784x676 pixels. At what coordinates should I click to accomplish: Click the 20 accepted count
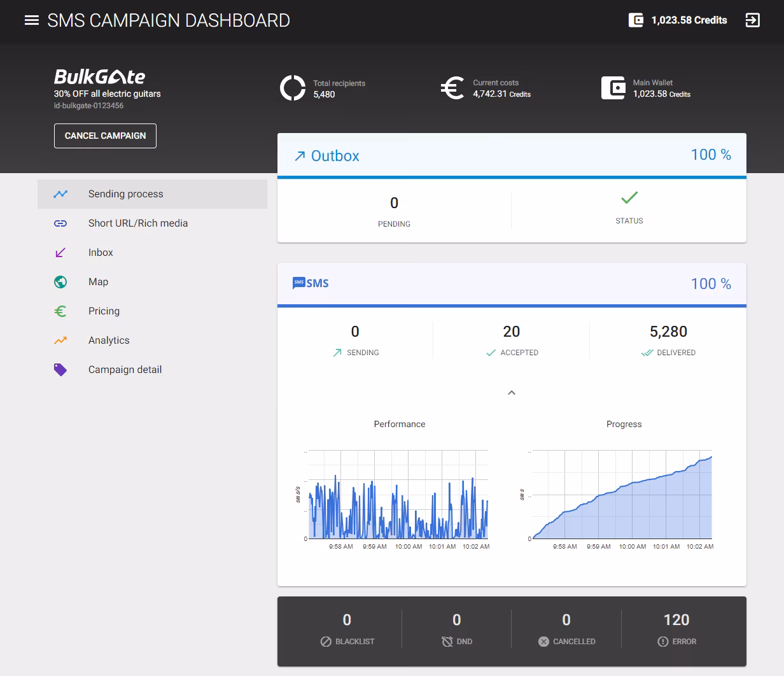512,332
